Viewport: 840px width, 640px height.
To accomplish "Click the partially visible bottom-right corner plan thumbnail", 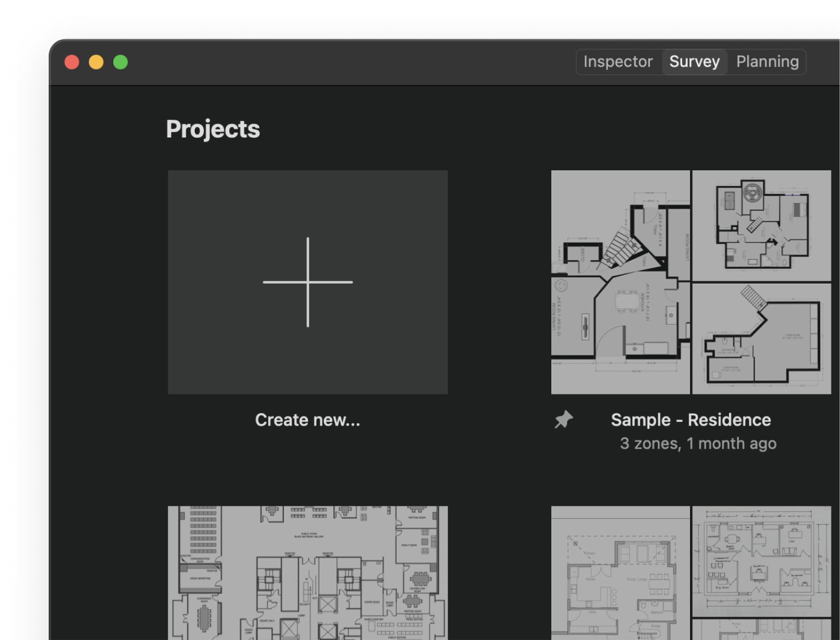I will (x=761, y=630).
